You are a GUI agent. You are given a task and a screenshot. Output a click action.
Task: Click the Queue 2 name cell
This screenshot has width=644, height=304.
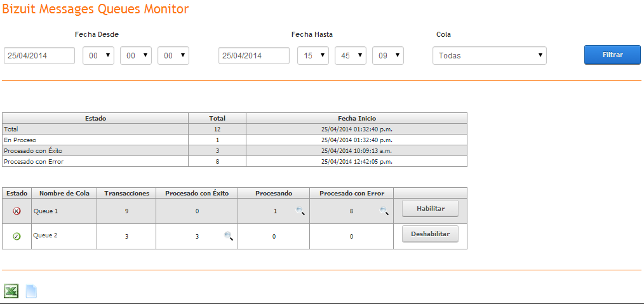coord(64,236)
